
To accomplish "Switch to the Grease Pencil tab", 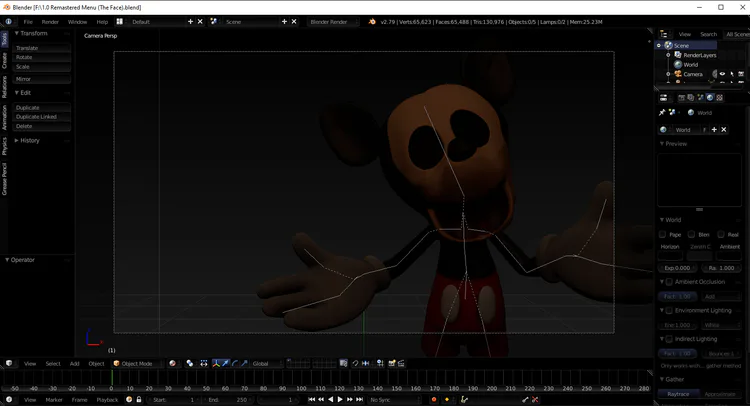I will 4,179.
